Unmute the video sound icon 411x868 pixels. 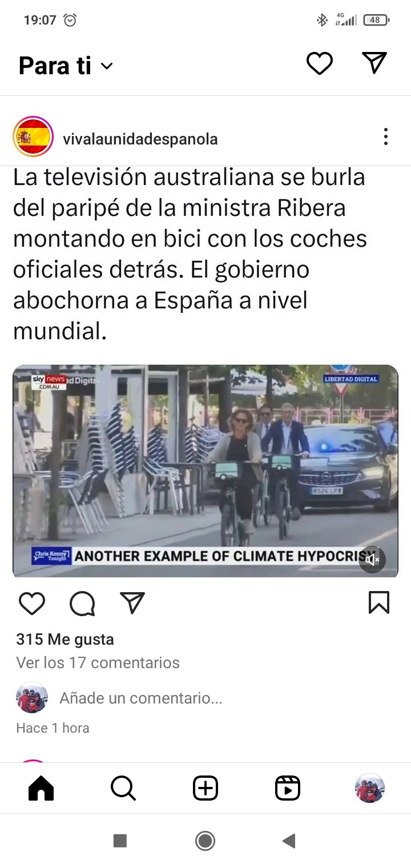tap(372, 560)
